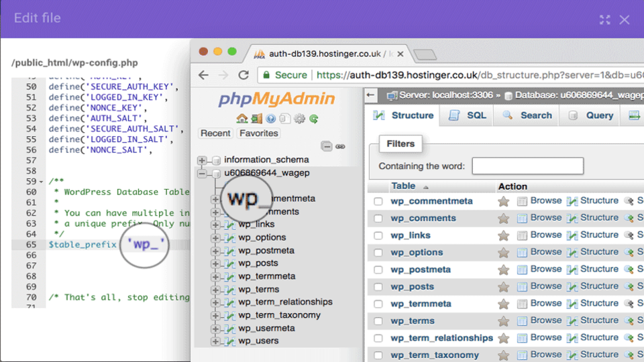Image resolution: width=644 pixels, height=362 pixels.
Task: Check the wp_commentmeta table checkbox
Action: 378,201
